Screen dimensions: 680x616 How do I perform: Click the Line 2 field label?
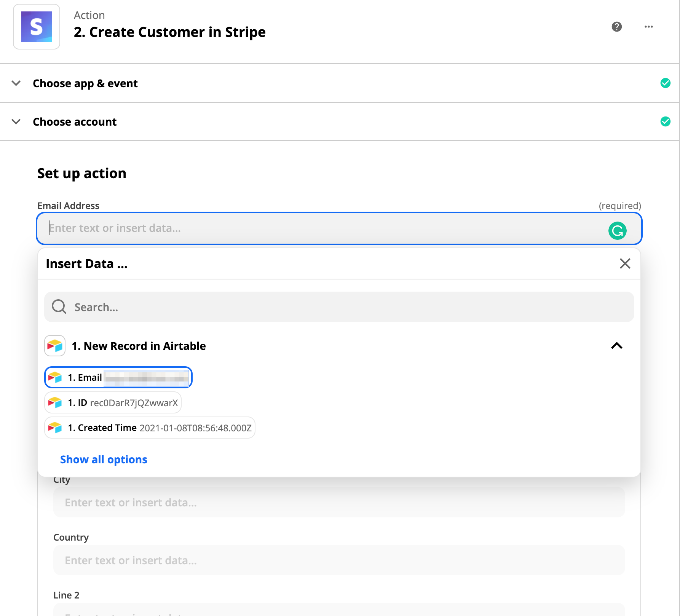(66, 595)
